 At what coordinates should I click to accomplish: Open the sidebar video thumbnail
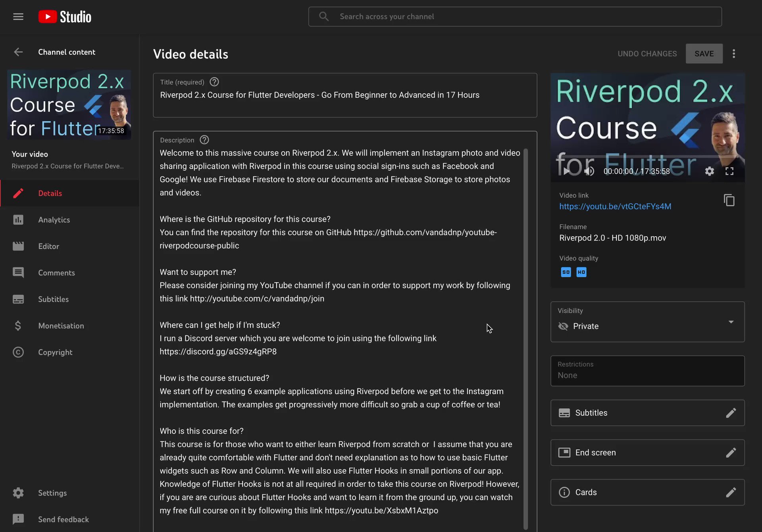(x=69, y=105)
